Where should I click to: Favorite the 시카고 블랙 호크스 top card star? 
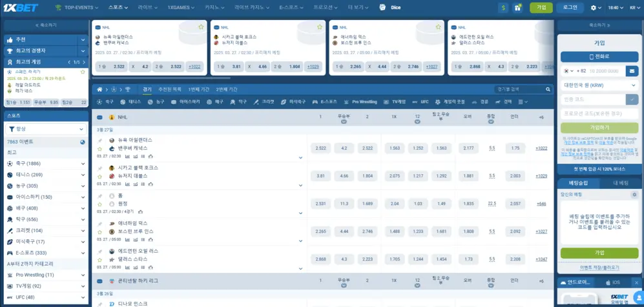click(320, 27)
